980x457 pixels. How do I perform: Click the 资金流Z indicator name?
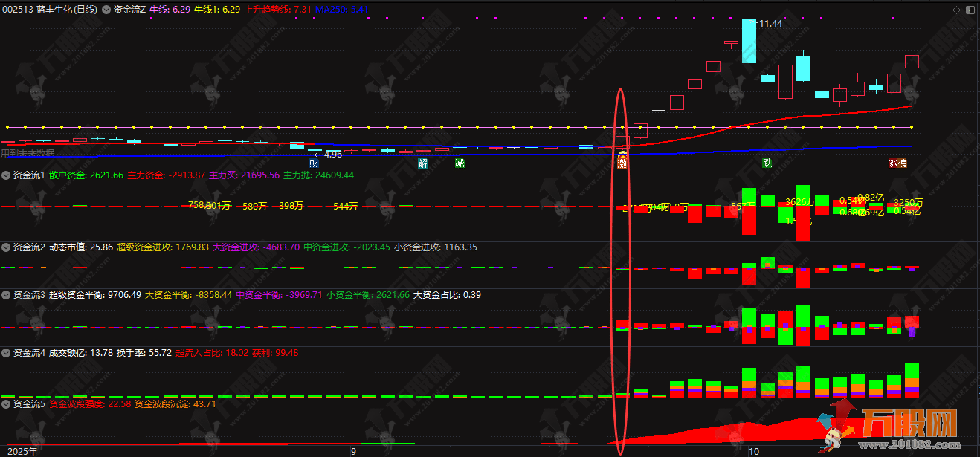129,10
